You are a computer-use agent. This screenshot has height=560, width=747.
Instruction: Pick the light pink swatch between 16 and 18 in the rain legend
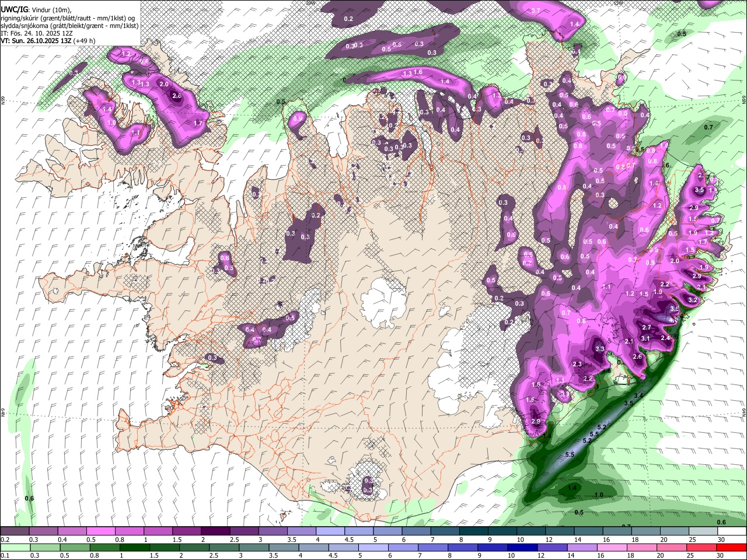pyautogui.click(x=612, y=548)
